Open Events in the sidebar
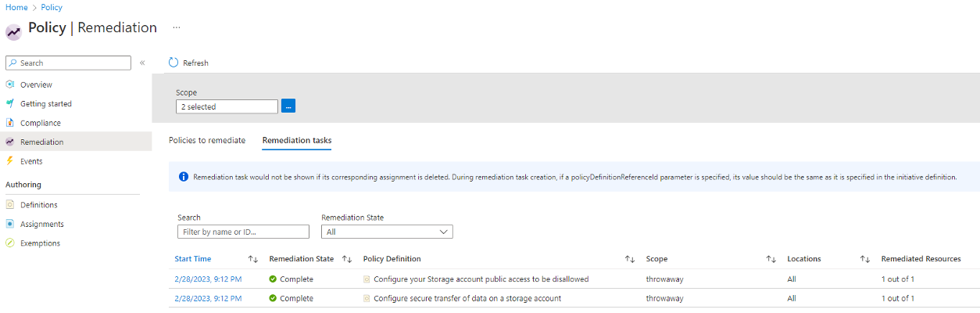Image resolution: width=980 pixels, height=313 pixels. (31, 161)
